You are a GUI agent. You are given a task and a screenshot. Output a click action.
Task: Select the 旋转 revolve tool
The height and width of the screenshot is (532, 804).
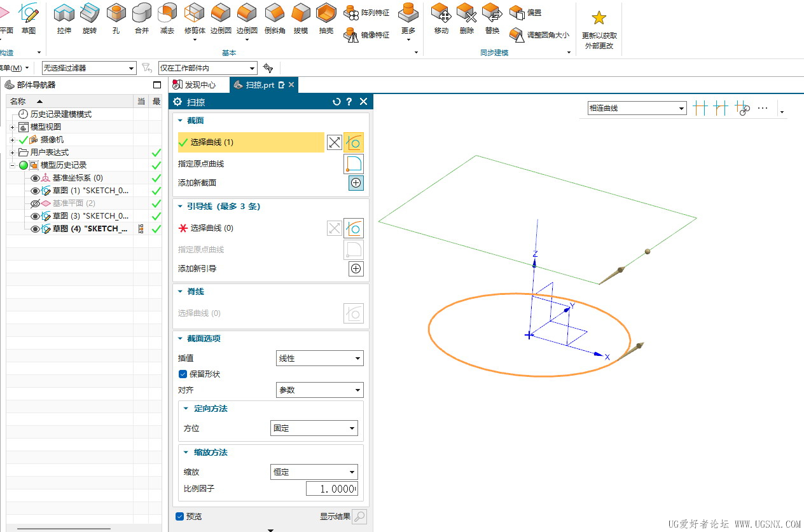[x=90, y=18]
